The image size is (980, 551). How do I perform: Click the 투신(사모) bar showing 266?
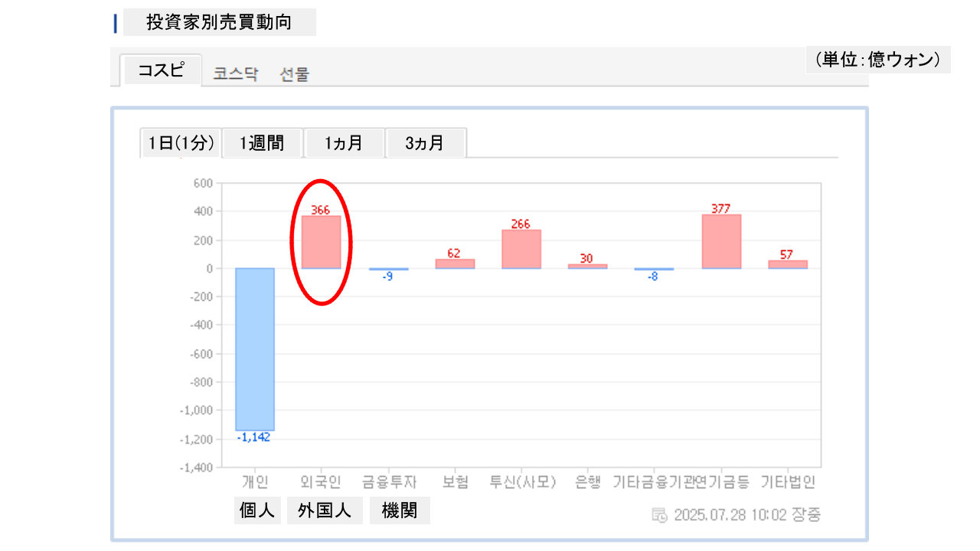[x=521, y=249]
